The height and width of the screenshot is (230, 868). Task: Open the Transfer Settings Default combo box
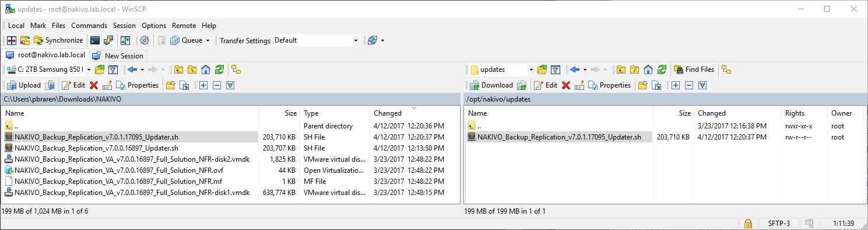point(316,40)
